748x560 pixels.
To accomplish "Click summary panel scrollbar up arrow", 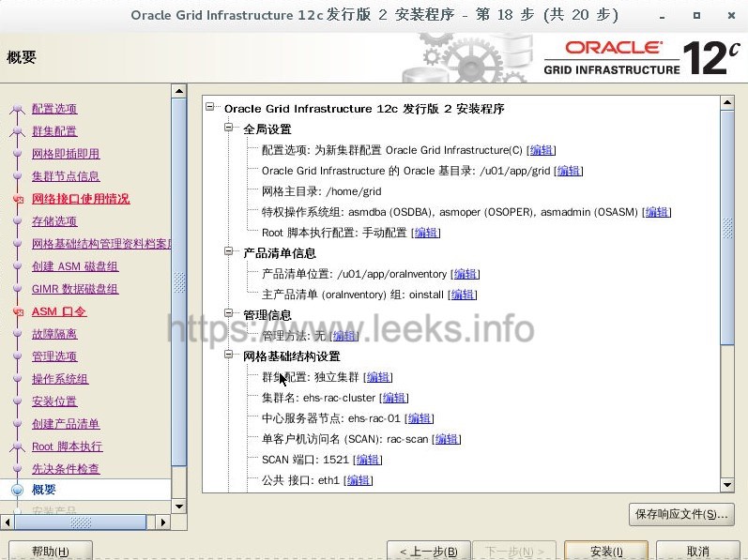I will 727,102.
